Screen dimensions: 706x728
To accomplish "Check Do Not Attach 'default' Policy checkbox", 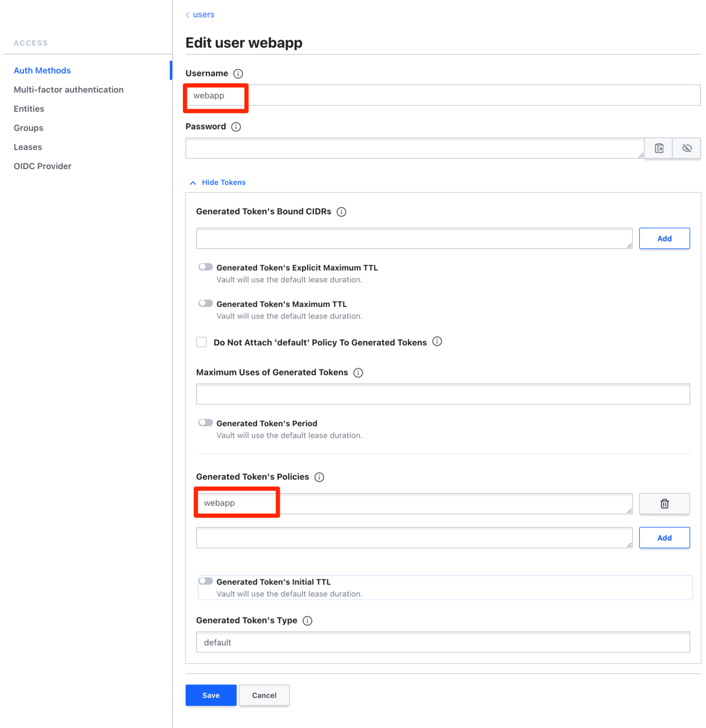I will point(201,342).
